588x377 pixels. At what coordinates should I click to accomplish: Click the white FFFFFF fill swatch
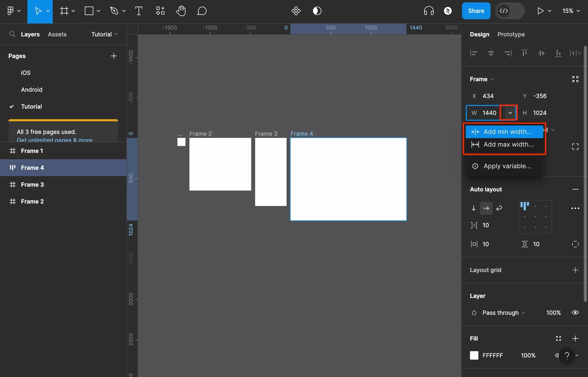pos(474,355)
